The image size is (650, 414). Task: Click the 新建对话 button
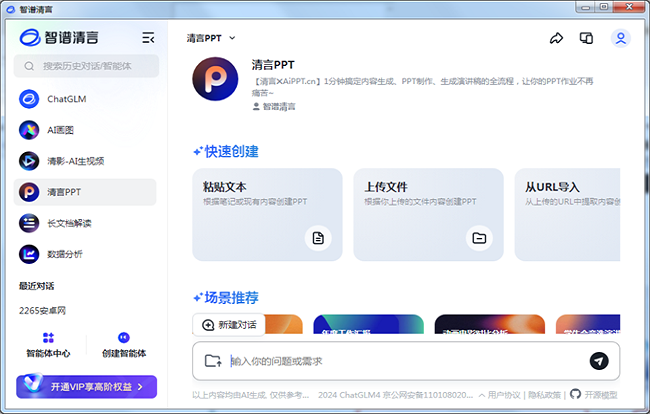pos(229,325)
